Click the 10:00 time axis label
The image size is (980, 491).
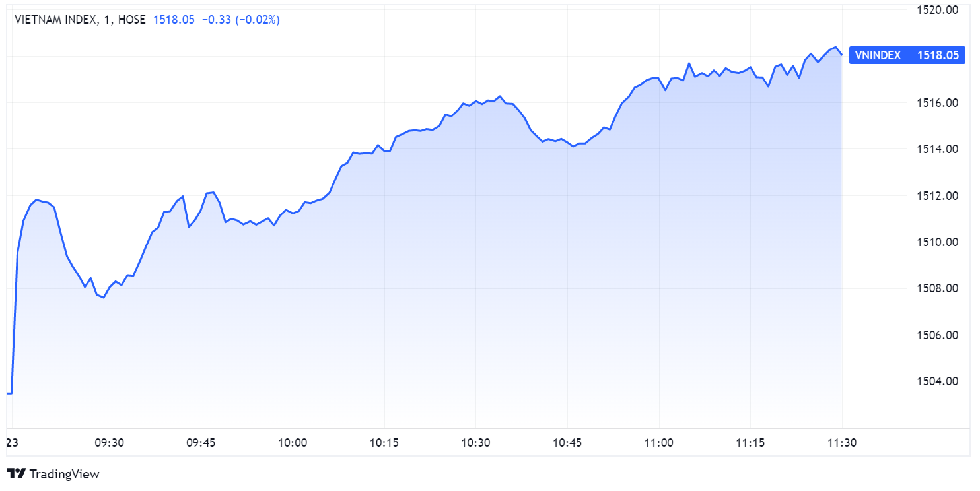point(293,443)
